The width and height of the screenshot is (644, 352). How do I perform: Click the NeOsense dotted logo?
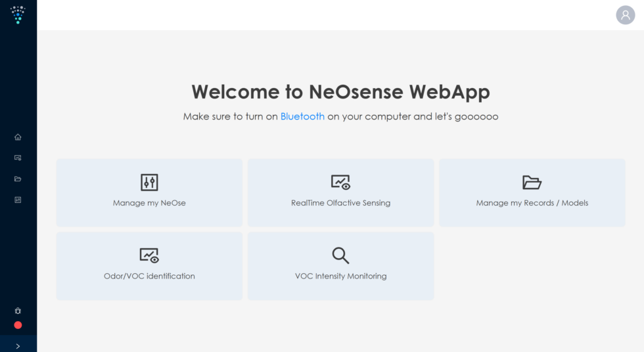tap(18, 14)
